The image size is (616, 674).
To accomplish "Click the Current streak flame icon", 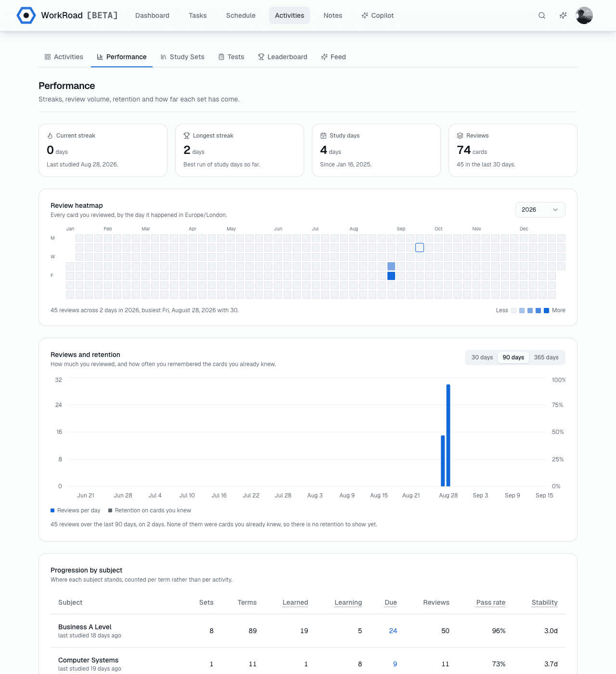I will point(50,136).
